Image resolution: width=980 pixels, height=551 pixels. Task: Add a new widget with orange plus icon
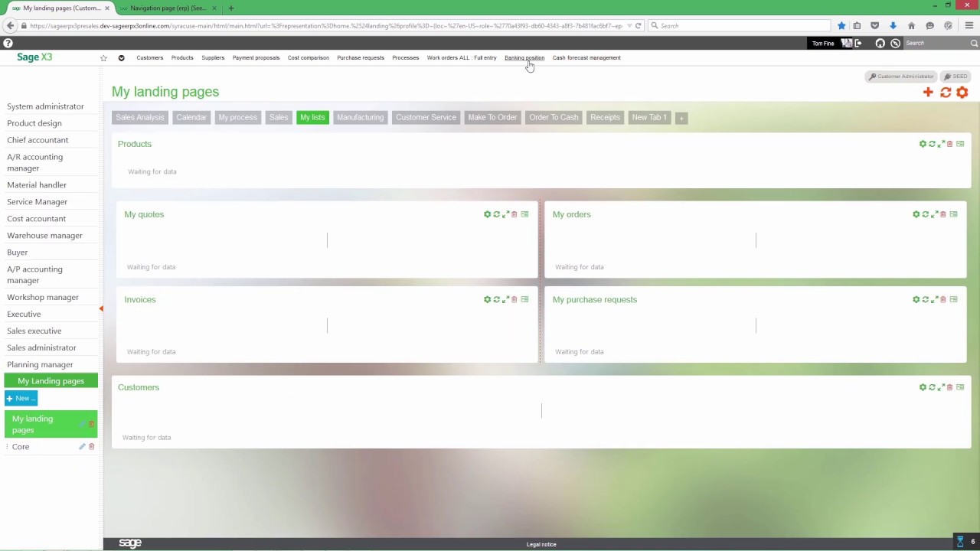928,93
